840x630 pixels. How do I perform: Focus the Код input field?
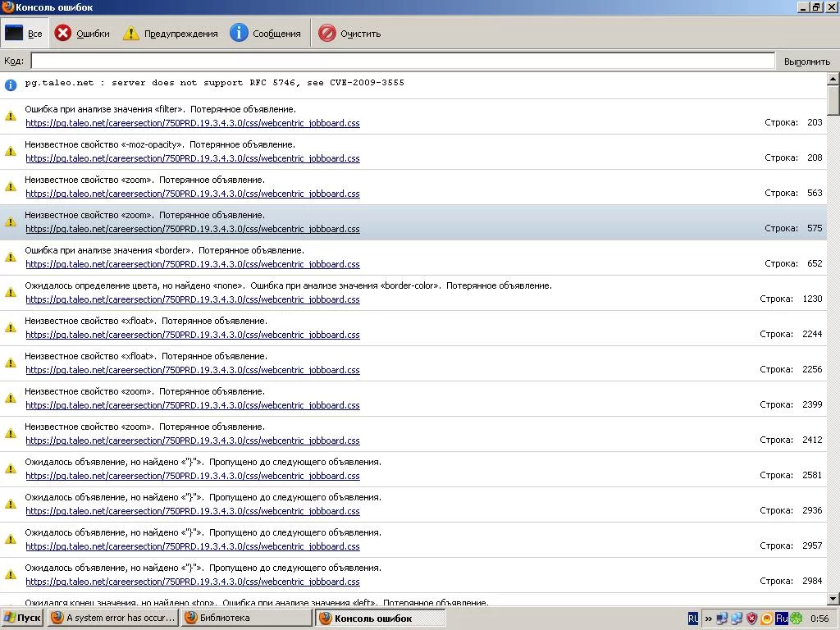point(403,61)
